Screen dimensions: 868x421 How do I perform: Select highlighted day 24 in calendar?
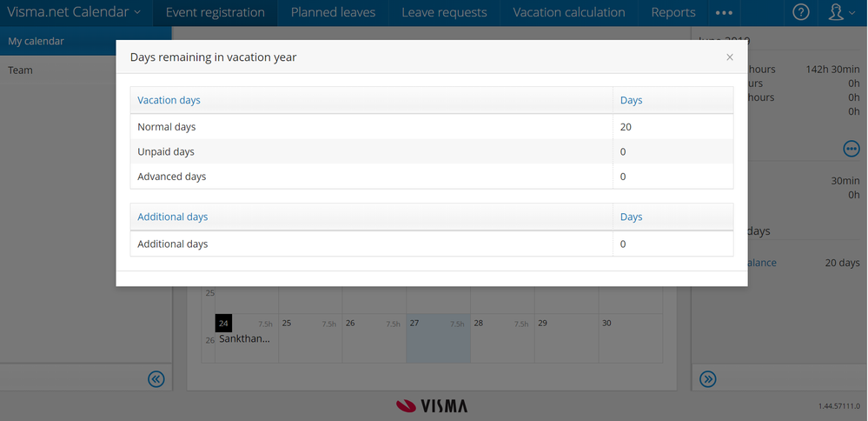coord(224,324)
